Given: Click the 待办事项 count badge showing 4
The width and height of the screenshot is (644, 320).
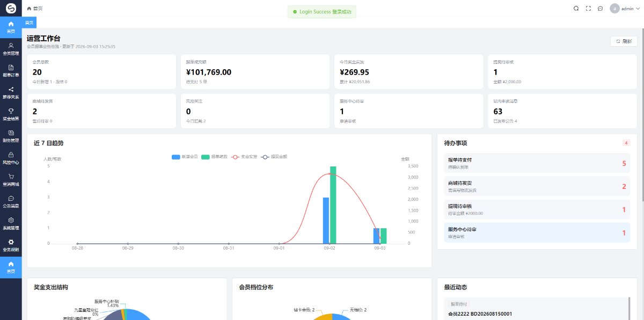Looking at the screenshot, I should 626,143.
